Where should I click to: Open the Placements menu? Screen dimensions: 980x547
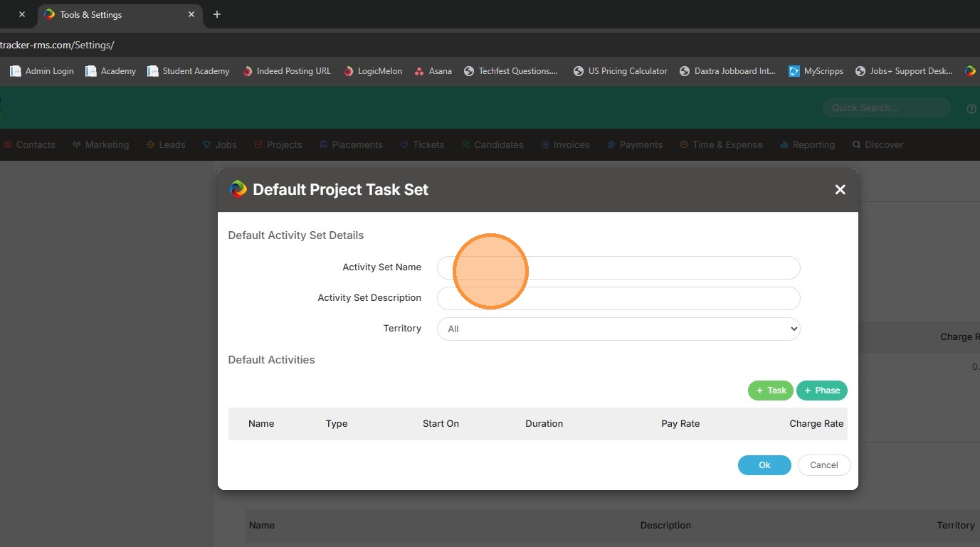point(351,144)
